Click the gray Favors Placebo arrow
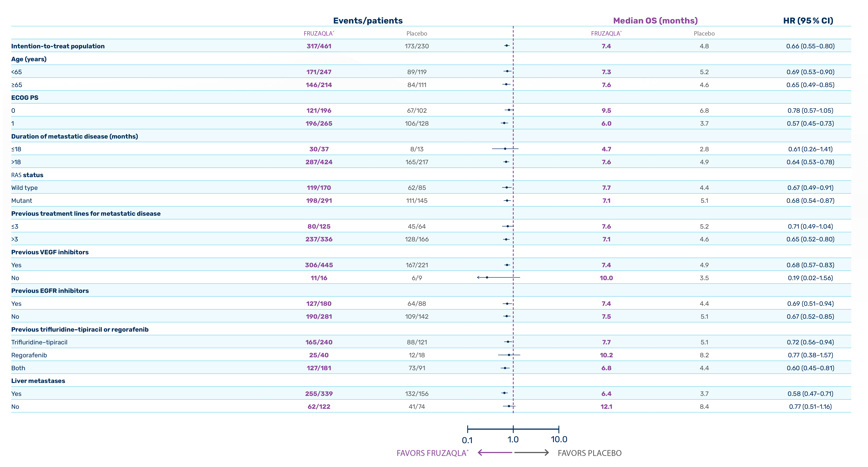This screenshot has width=868, height=467. 532,453
